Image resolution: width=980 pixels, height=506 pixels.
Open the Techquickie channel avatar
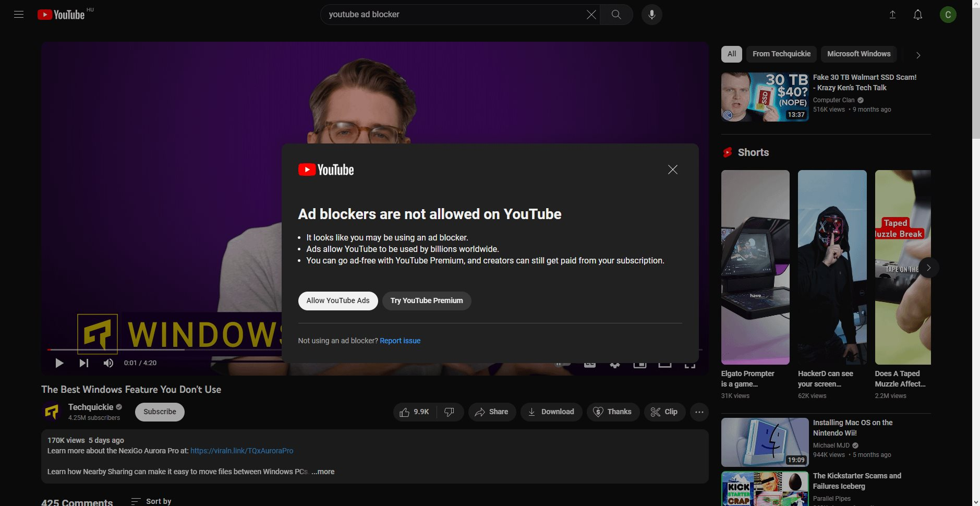tap(52, 412)
